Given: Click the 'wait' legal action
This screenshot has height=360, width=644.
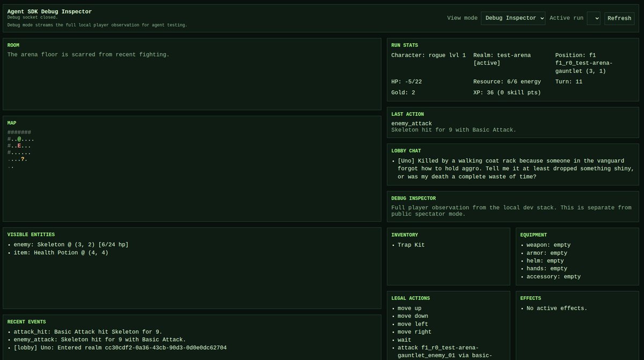Looking at the screenshot, I should coord(405,340).
